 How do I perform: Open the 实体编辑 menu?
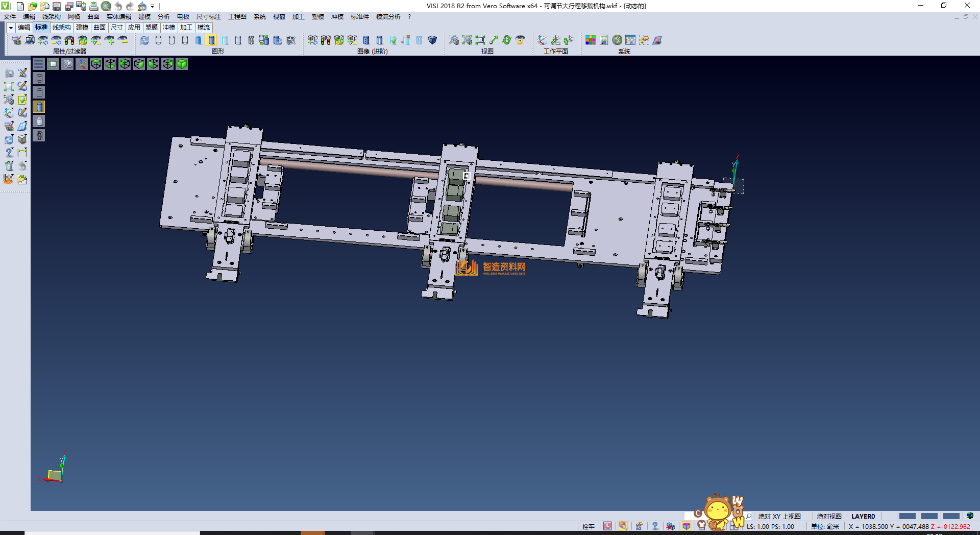[118, 17]
